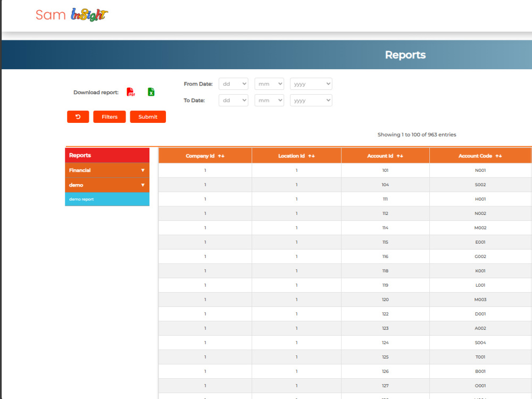Screen dimensions: 532x399
Task: Download report as PDF icon
Action: tap(131, 92)
